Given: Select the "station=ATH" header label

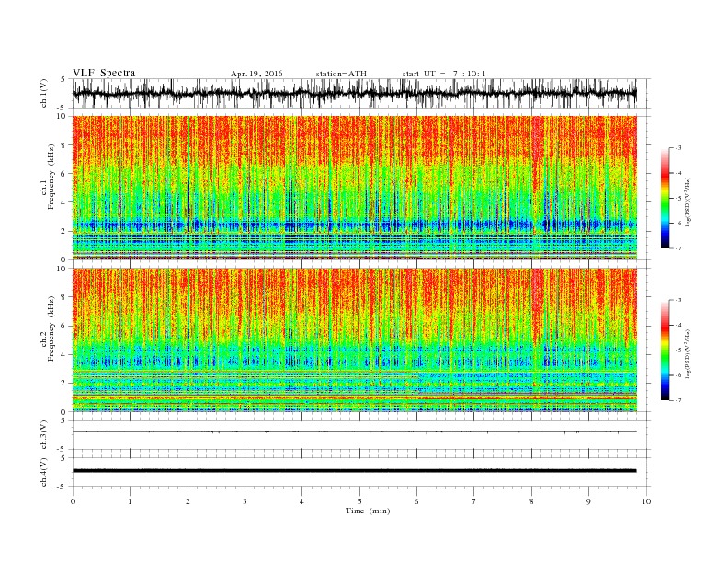Looking at the screenshot, I should point(341,74).
